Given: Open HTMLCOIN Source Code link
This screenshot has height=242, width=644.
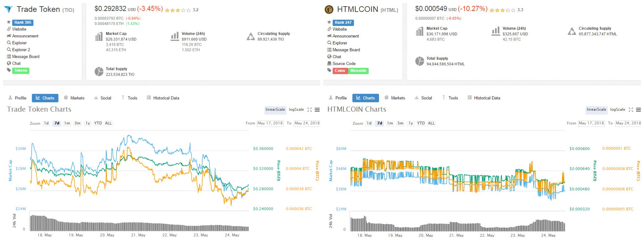Looking at the screenshot, I should coord(344,63).
